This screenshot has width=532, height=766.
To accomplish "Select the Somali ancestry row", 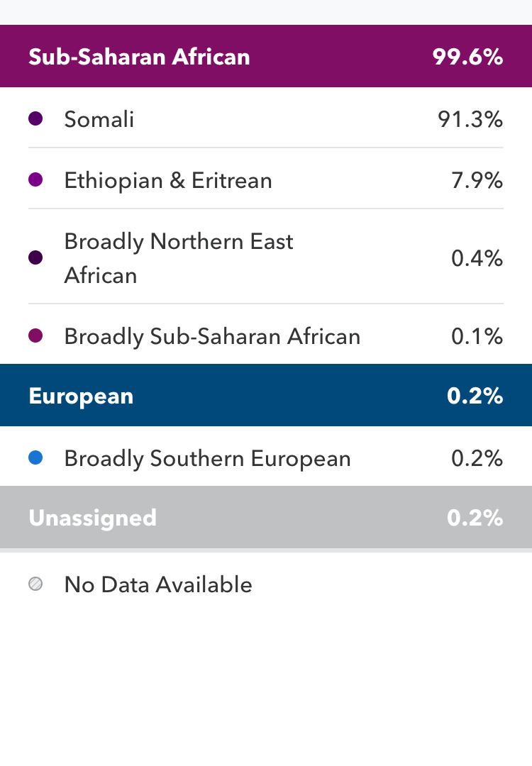I will tap(99, 119).
